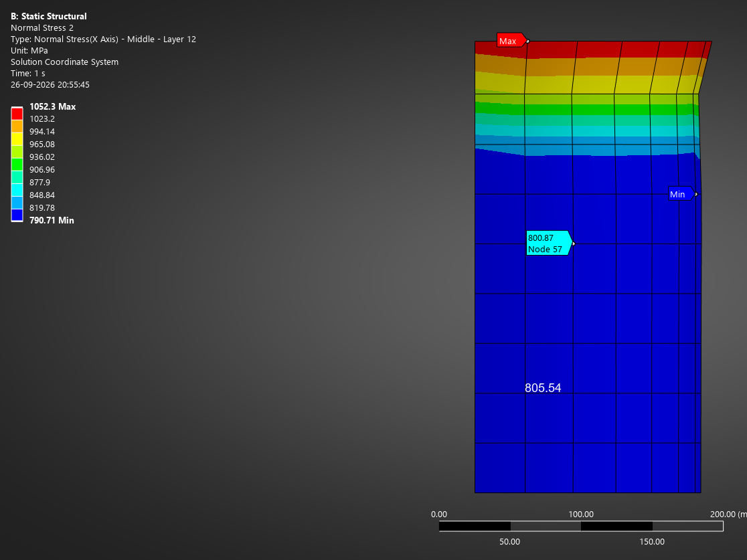Click the cyan legend color band

click(x=17, y=189)
